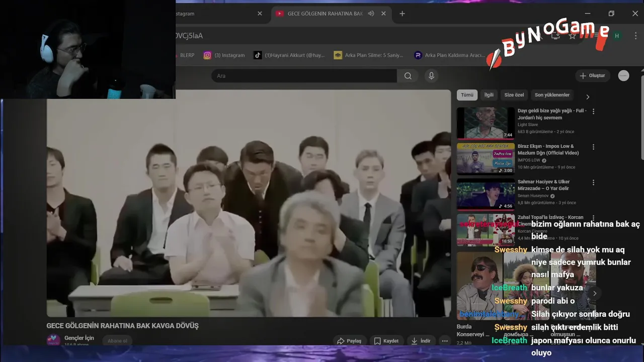644x362 pixels.
Task: Click the install app icon in address bar
Action: point(555,36)
